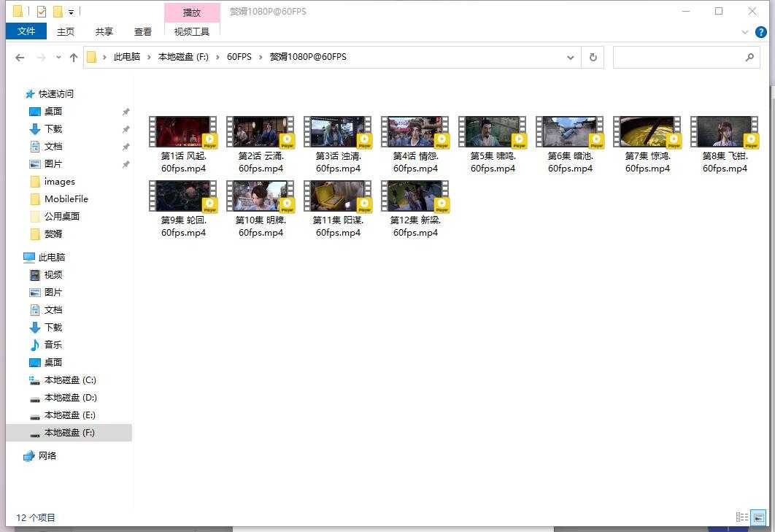This screenshot has height=532, width=775.
Task: Click the new folder quick access icon
Action: point(58,12)
